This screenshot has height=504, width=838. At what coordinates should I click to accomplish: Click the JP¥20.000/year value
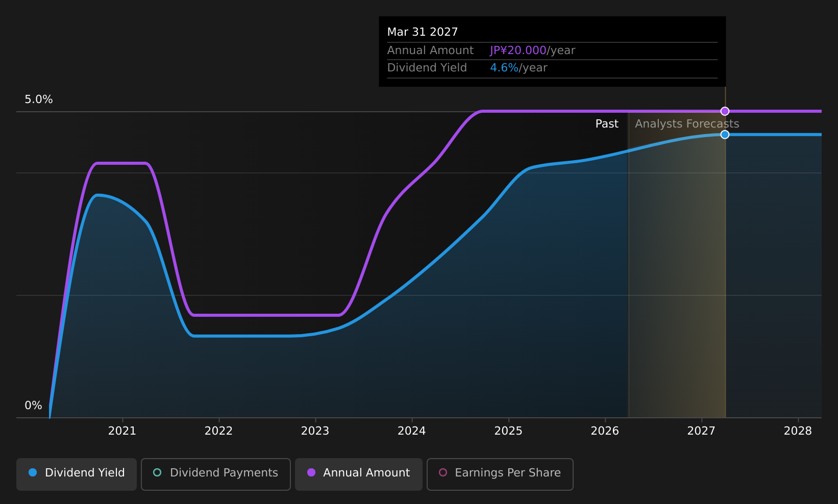[x=532, y=51]
